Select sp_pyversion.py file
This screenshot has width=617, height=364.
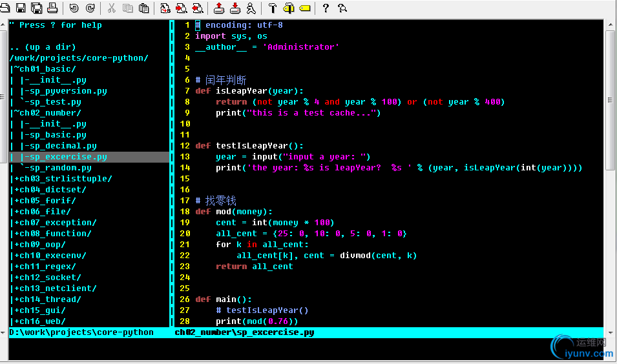[x=63, y=91]
